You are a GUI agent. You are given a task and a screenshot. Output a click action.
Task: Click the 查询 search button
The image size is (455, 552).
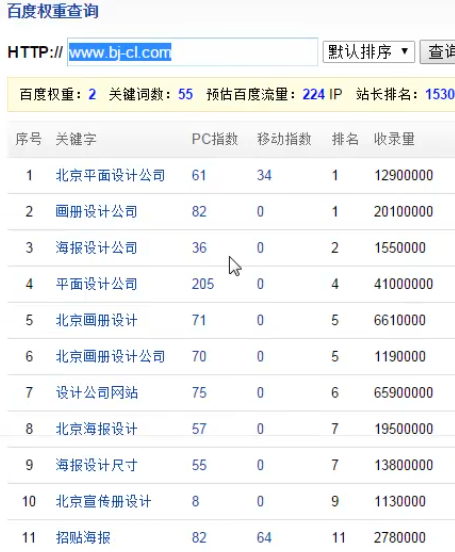438,52
